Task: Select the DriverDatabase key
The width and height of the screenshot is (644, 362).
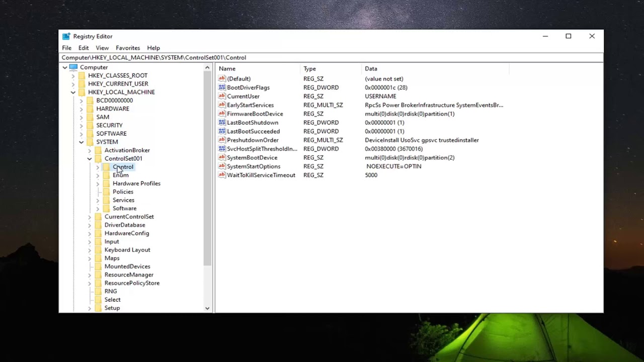Action: [125, 225]
